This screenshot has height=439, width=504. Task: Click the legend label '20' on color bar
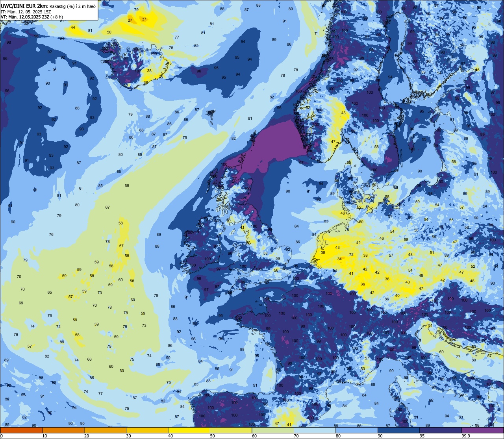click(87, 435)
